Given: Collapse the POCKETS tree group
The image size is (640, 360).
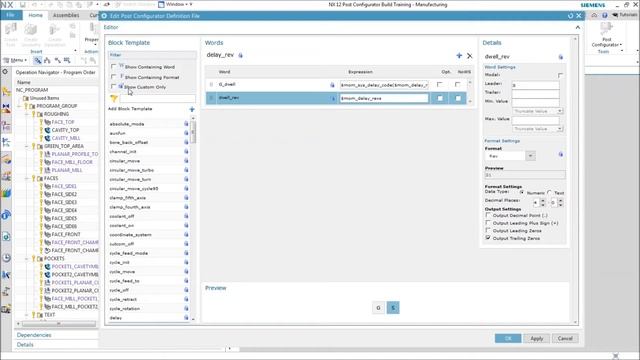Looking at the screenshot, I should click(27, 259).
